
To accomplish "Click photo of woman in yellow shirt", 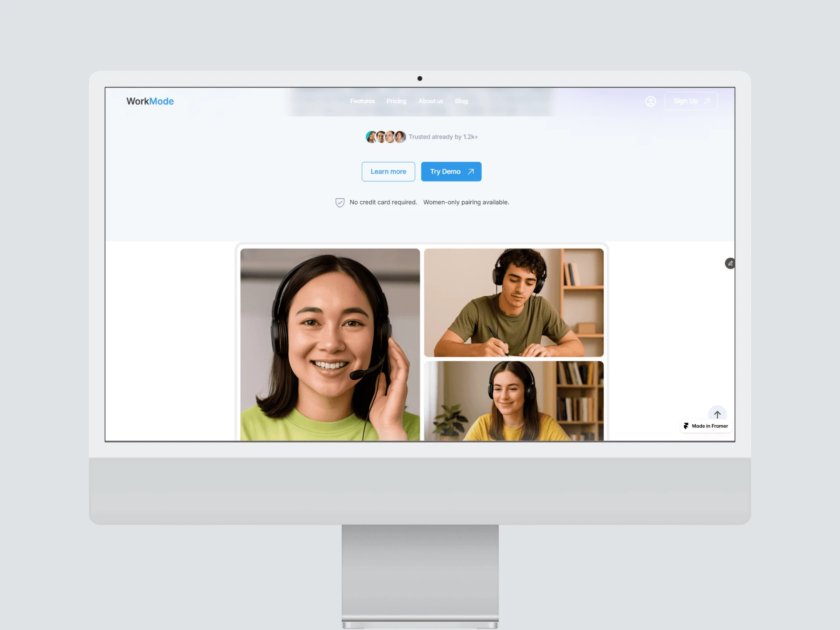I will click(x=514, y=400).
